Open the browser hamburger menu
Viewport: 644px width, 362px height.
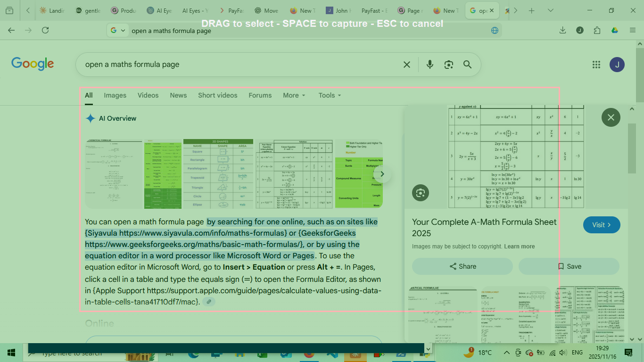pos(633,30)
